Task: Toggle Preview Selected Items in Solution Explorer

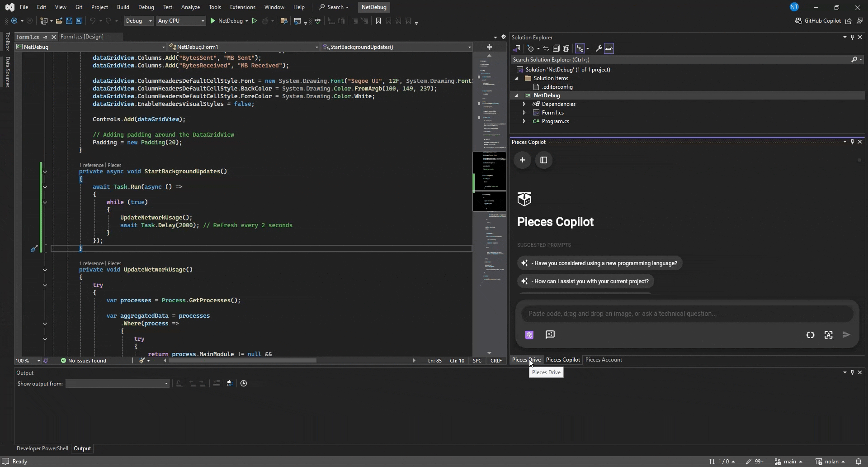Action: pos(609,48)
